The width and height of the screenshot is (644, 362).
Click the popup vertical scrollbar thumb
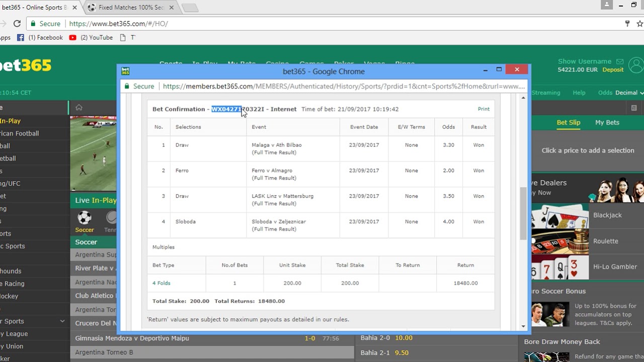coord(523,213)
